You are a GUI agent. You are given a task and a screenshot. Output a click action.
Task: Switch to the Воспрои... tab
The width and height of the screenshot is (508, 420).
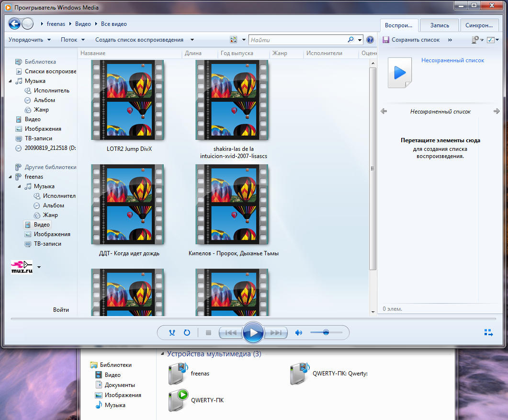coord(398,25)
